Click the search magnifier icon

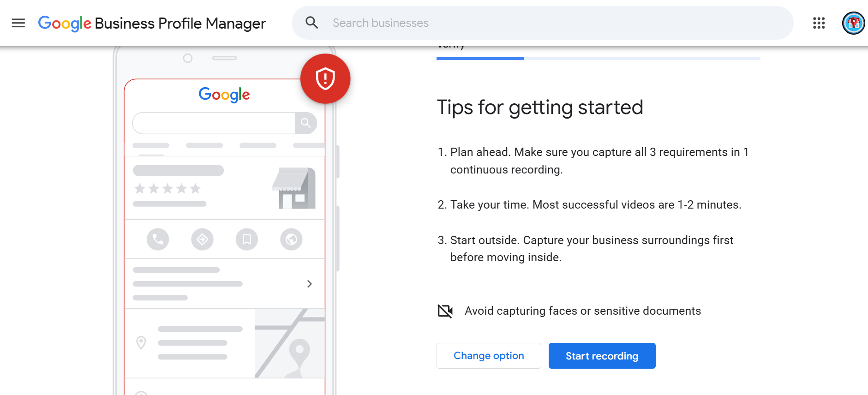point(312,23)
